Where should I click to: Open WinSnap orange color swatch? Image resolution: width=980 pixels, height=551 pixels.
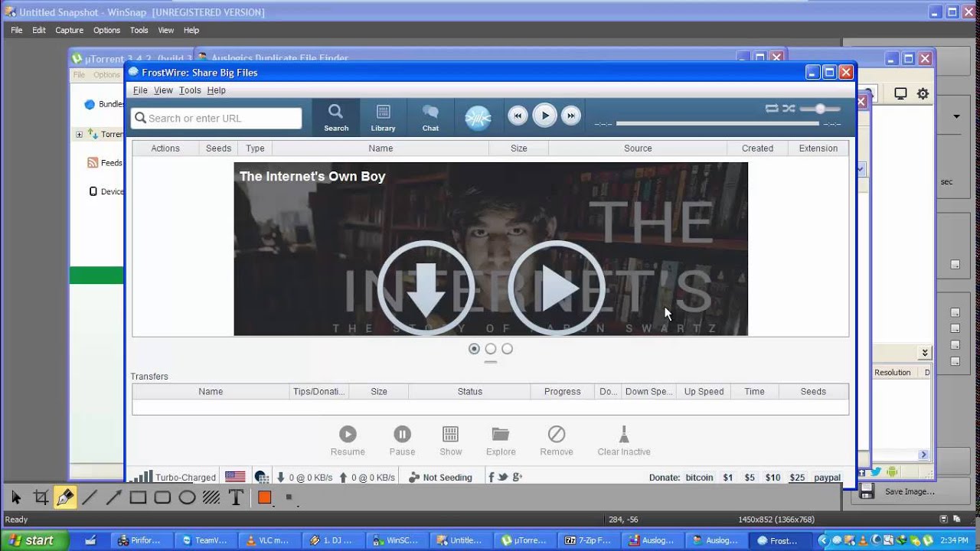tap(264, 497)
